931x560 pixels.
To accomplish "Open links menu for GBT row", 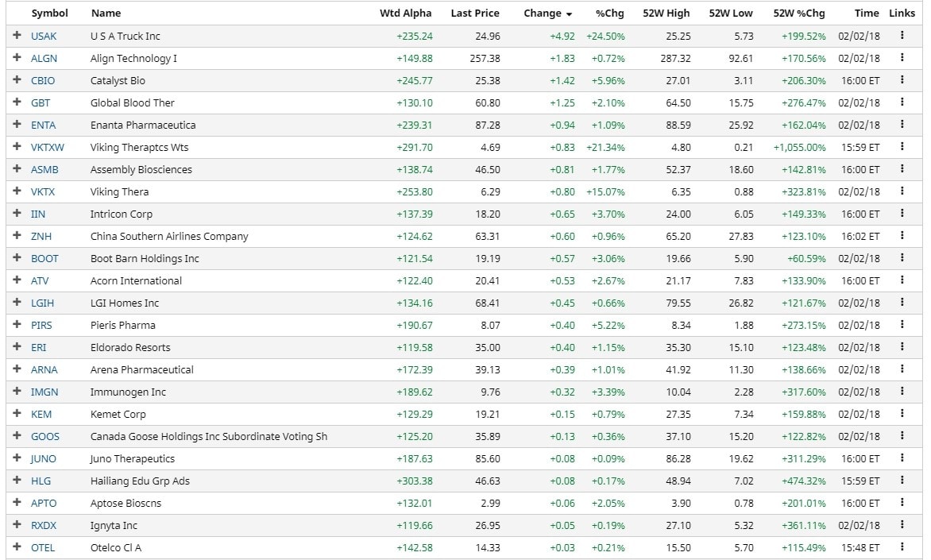I will [x=902, y=102].
